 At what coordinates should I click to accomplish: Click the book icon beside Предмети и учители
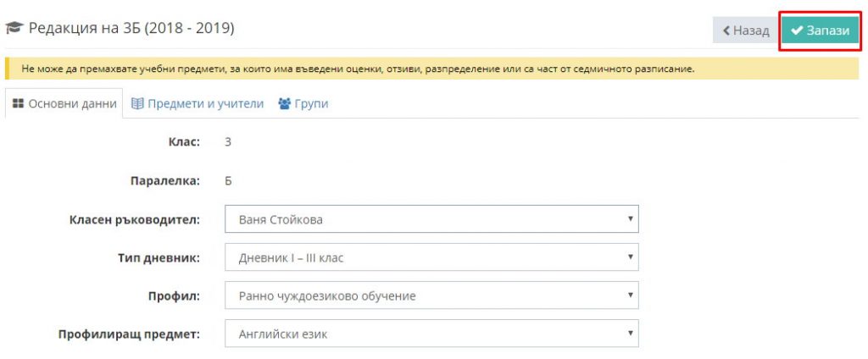click(x=137, y=103)
